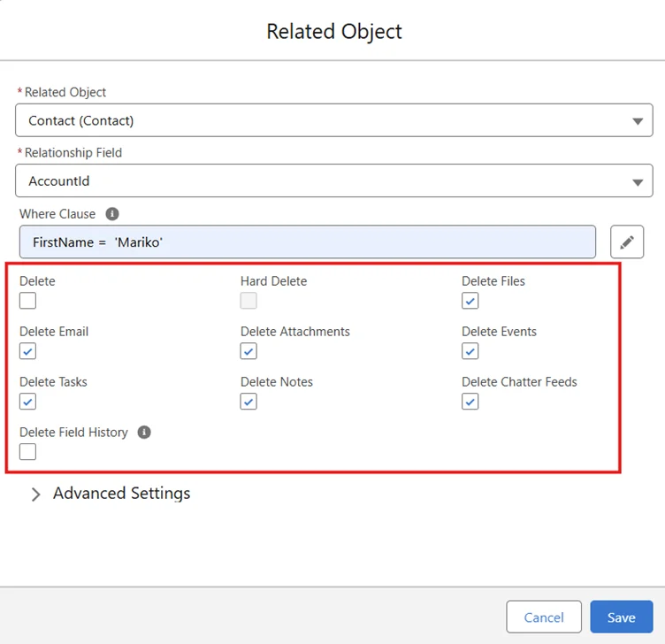Uncheck the Delete Chatter Feeds checkbox
Screen dimensions: 665x644
tap(470, 402)
